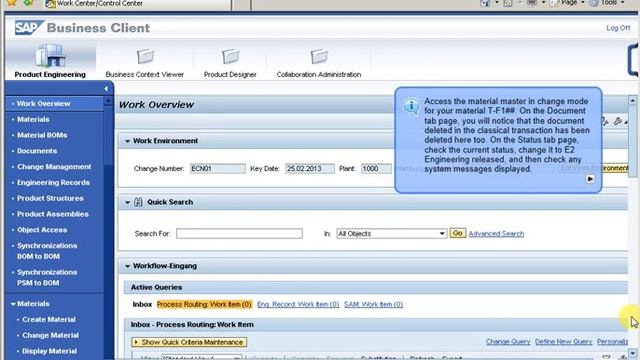The height and width of the screenshot is (360, 640).
Task: Click the Change Number field
Action: (218, 169)
